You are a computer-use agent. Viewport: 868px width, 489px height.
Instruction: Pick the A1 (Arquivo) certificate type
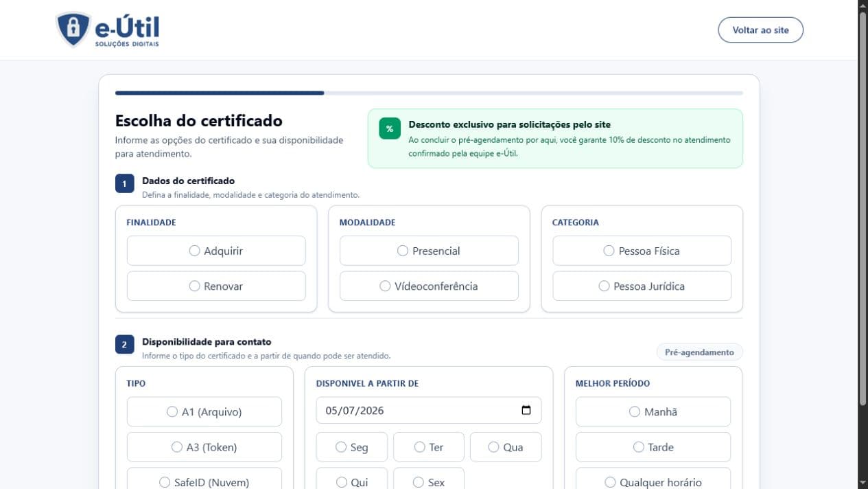(204, 411)
